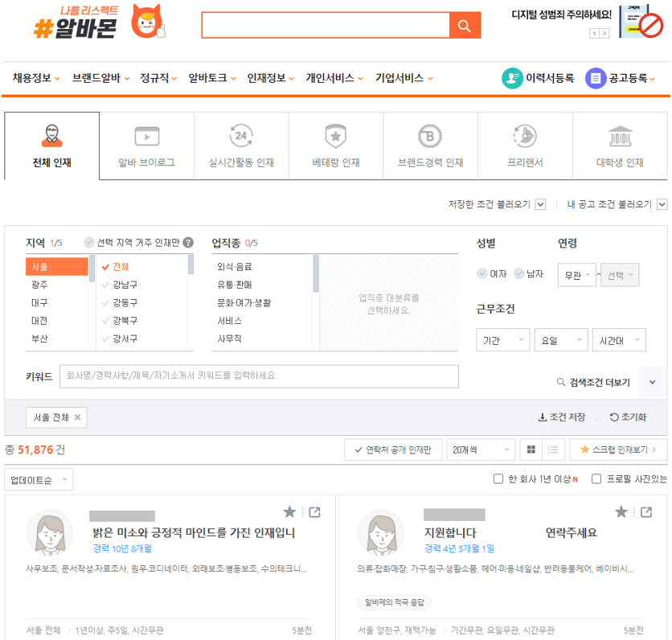Select 외식·음료 job category

click(235, 267)
